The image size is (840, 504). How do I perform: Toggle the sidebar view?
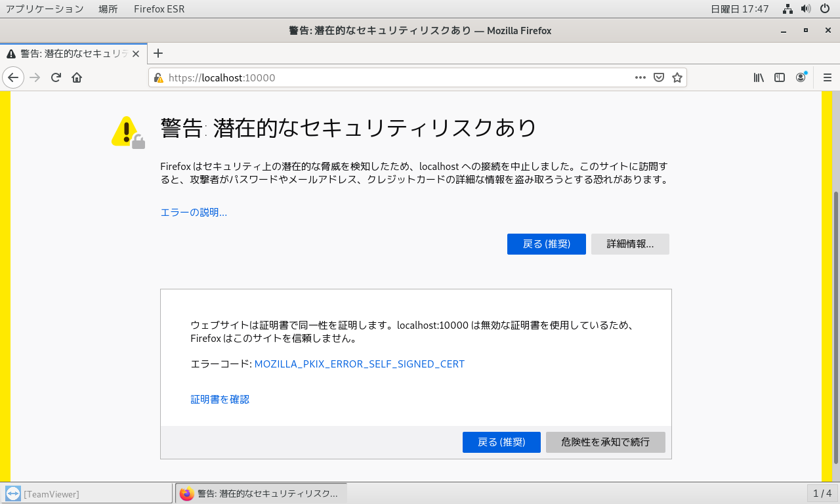[x=780, y=77]
